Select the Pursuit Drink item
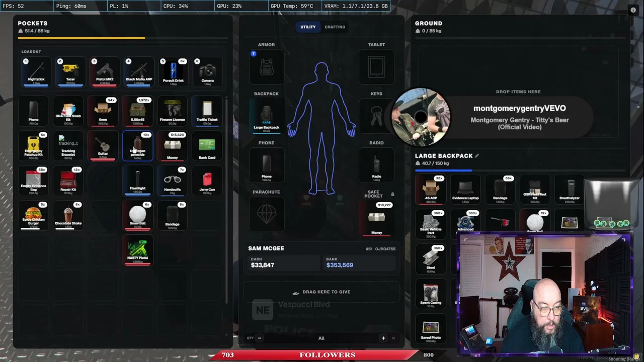The height and width of the screenshot is (362, 644). (173, 72)
